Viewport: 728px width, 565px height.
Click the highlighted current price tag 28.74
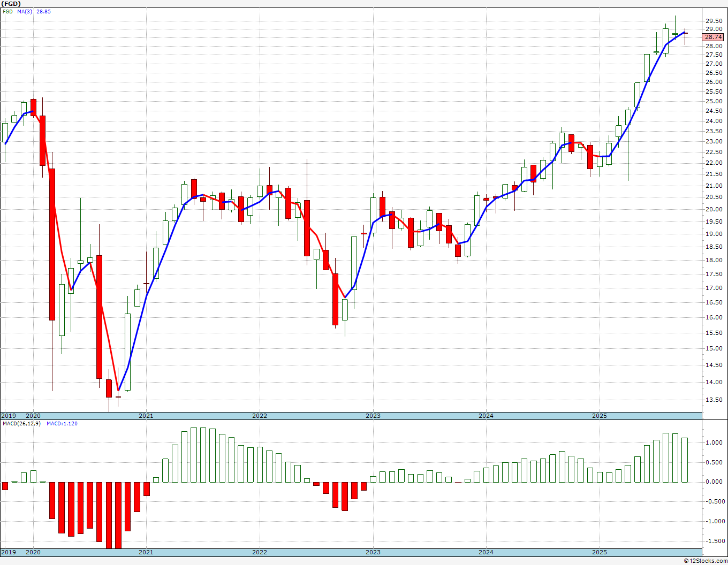click(x=714, y=37)
